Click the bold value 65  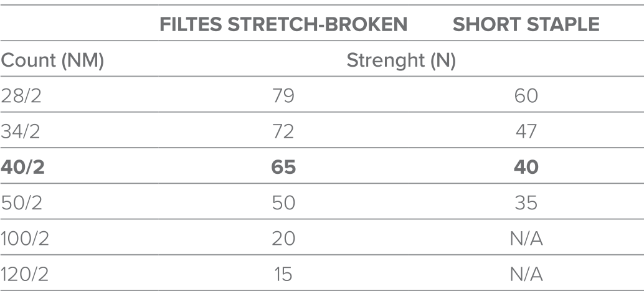click(x=283, y=168)
